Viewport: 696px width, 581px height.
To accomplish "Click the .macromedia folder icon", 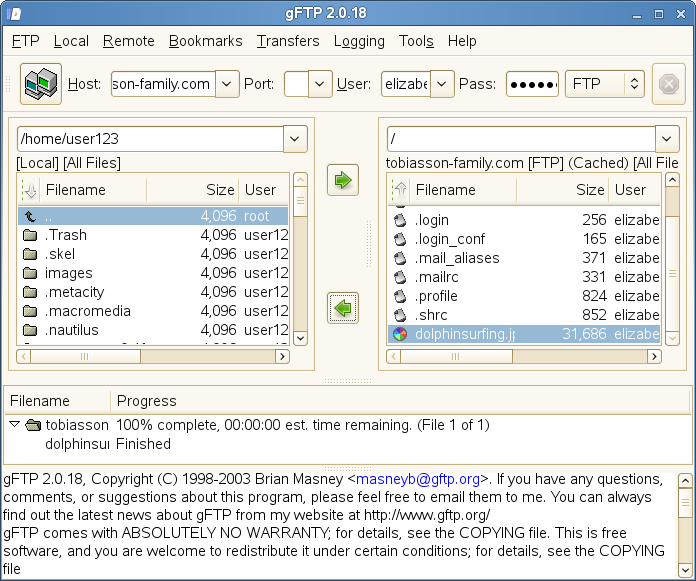I will pos(30,311).
